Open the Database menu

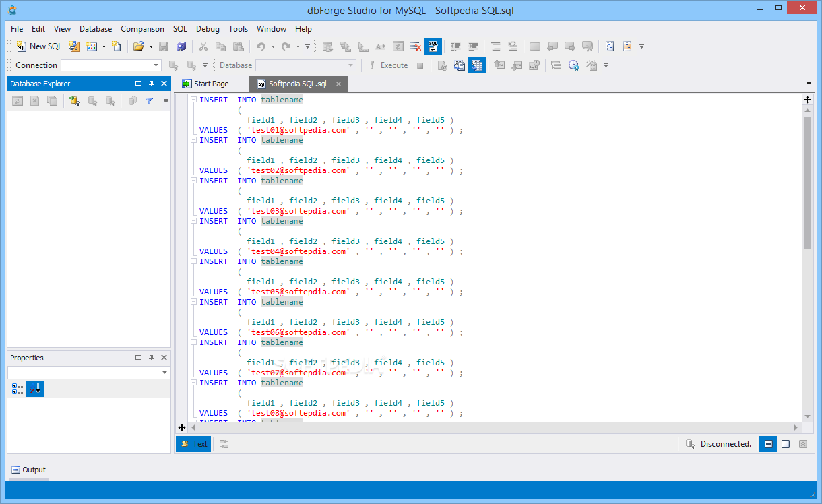96,29
